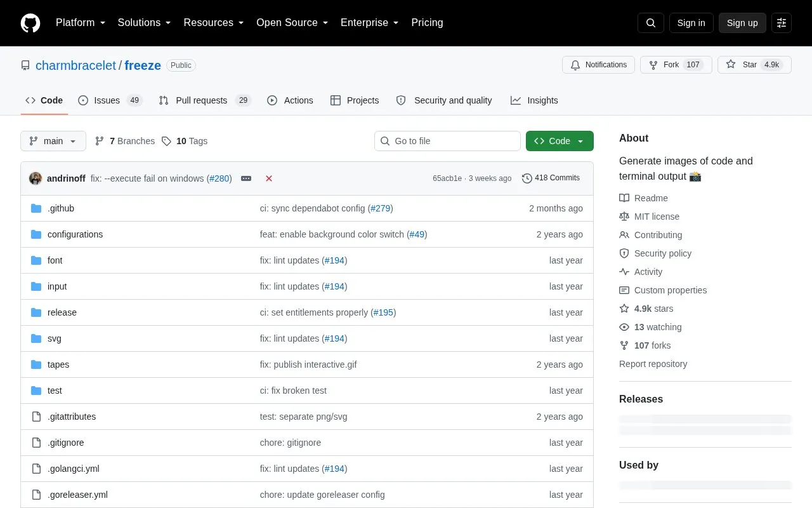Click the Notifications bell button
The height and width of the screenshot is (508, 812).
coord(598,65)
